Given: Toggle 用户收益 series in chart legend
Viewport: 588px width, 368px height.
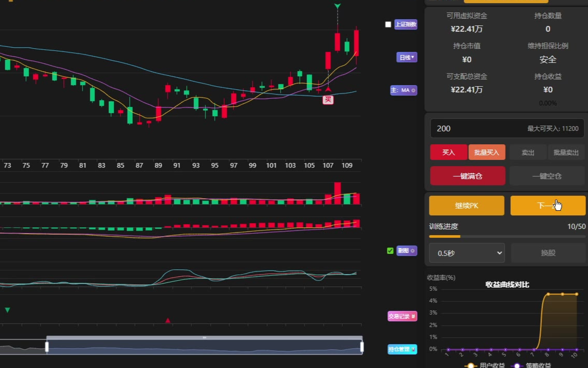Looking at the screenshot, I should 484,365.
